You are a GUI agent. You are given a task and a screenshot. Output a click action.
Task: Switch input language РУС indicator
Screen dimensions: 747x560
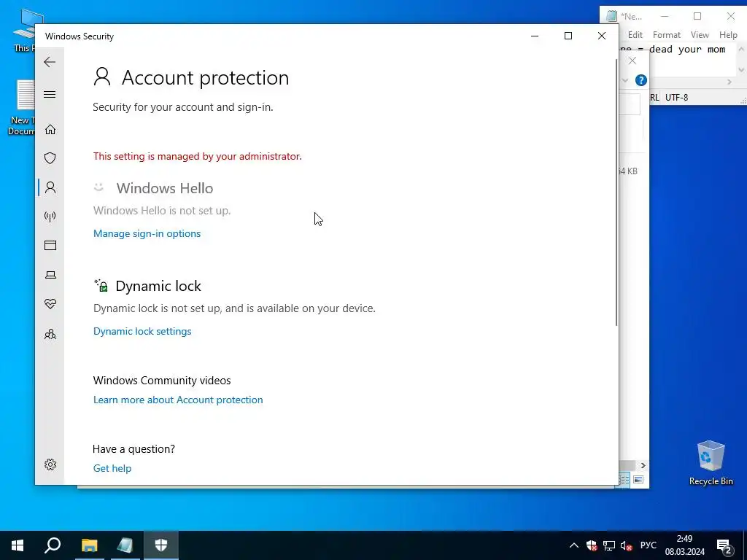[648, 545]
